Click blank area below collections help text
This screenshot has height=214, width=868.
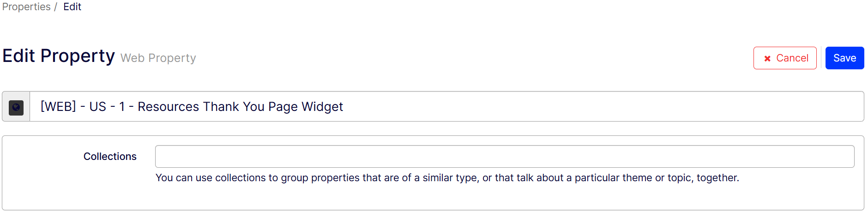click(x=447, y=198)
